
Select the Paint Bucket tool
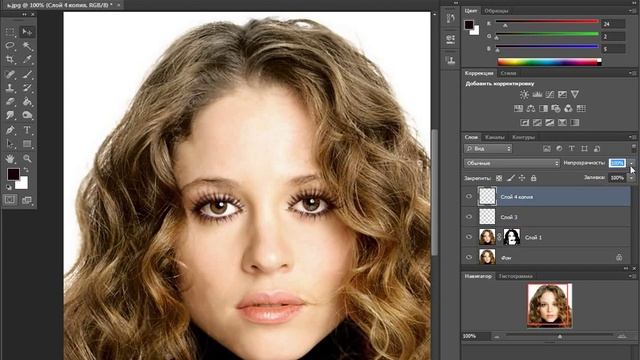tap(27, 102)
